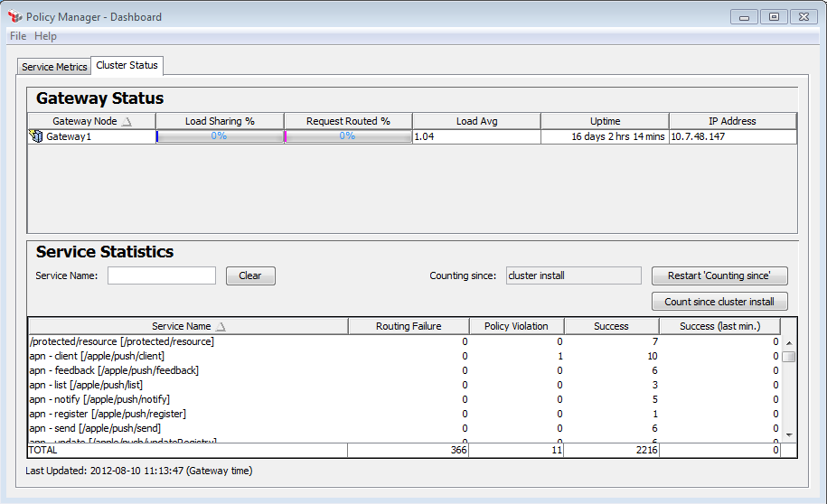Click Count since cluster install button

tap(719, 302)
